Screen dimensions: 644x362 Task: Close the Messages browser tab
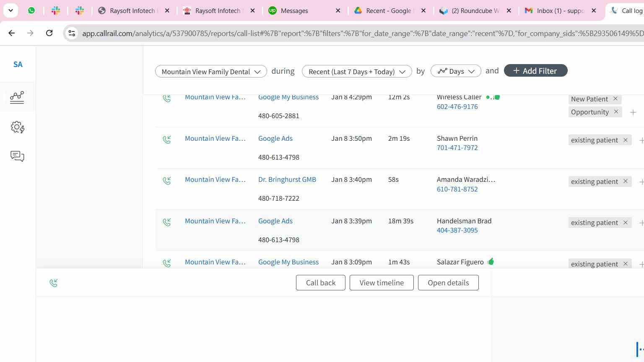[x=338, y=10]
